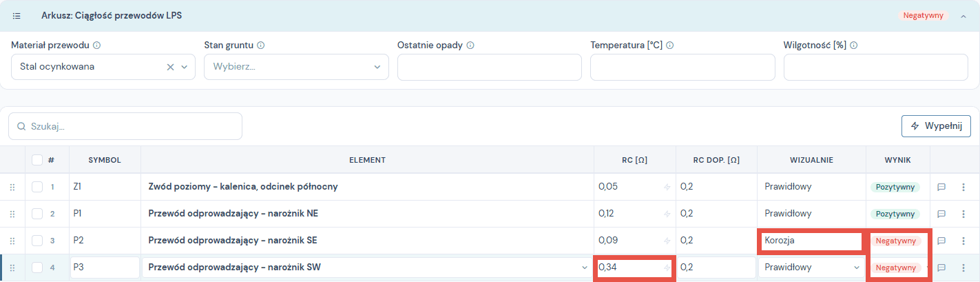Check the checkbox for row P2
This screenshot has width=980, height=282.
[x=37, y=241]
